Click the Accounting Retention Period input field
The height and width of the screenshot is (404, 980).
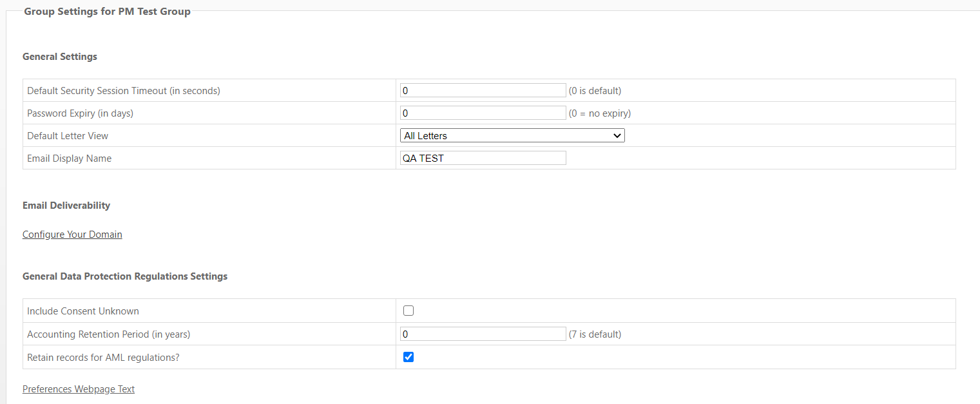tap(483, 334)
